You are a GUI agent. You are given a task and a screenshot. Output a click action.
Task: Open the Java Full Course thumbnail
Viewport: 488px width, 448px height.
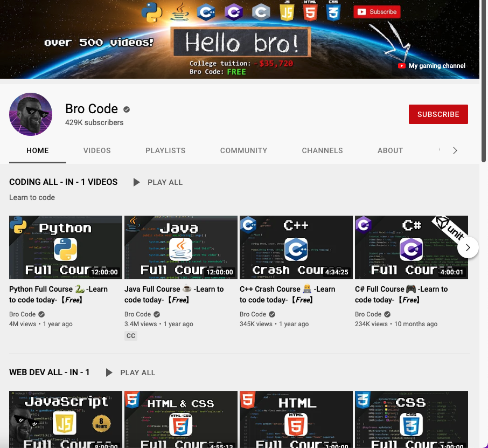181,247
